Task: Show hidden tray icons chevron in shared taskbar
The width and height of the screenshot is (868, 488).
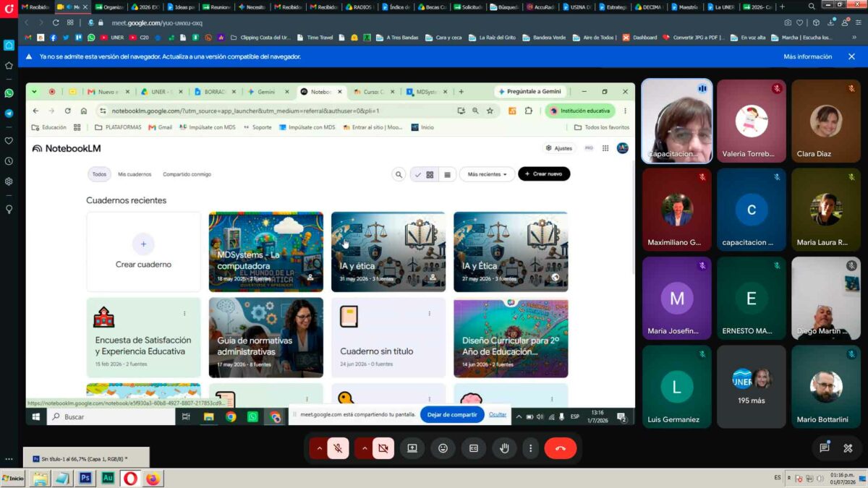Action: coord(519,416)
